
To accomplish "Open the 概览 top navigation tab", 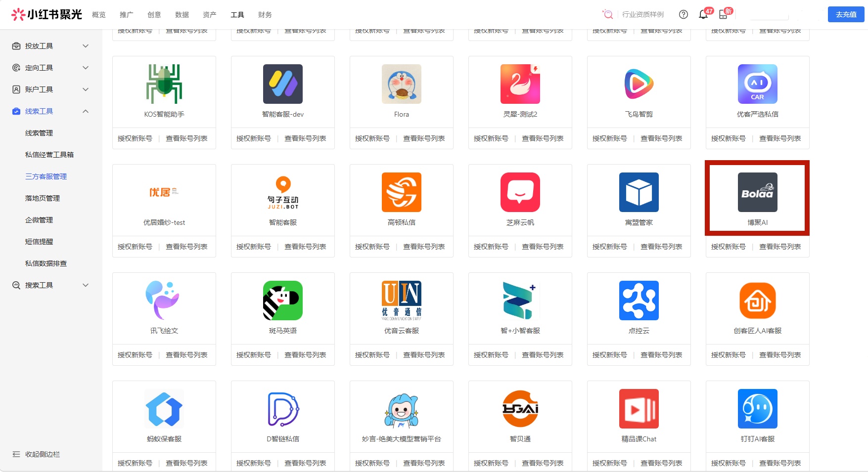I will coord(99,15).
